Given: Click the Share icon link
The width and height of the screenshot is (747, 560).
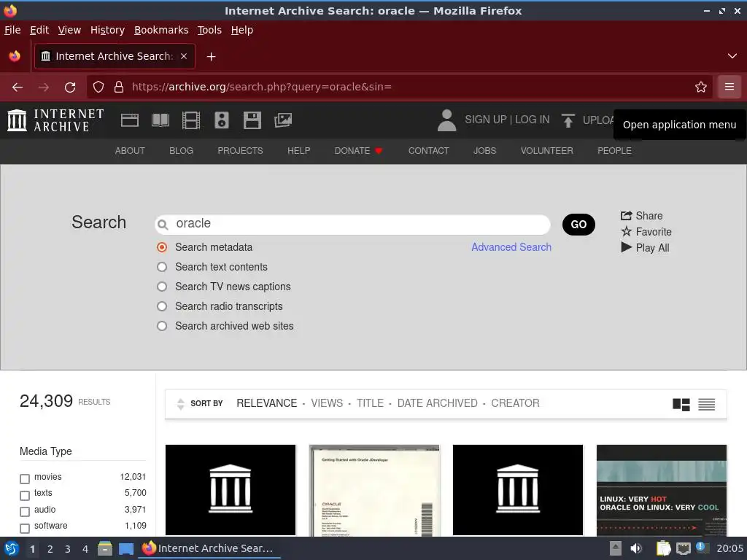Looking at the screenshot, I should (641, 216).
